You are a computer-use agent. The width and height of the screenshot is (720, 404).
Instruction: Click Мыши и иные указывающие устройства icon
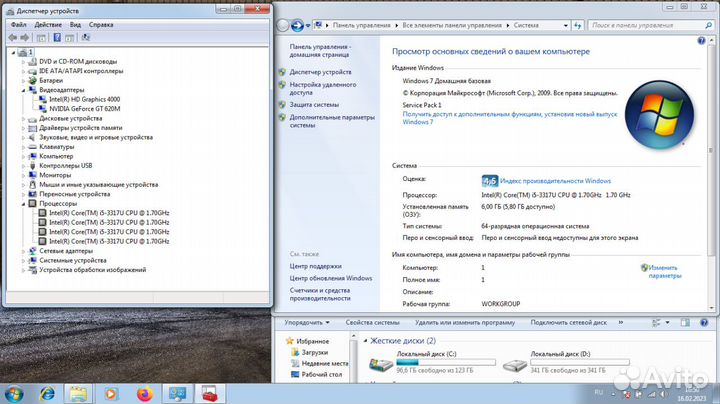[32, 185]
